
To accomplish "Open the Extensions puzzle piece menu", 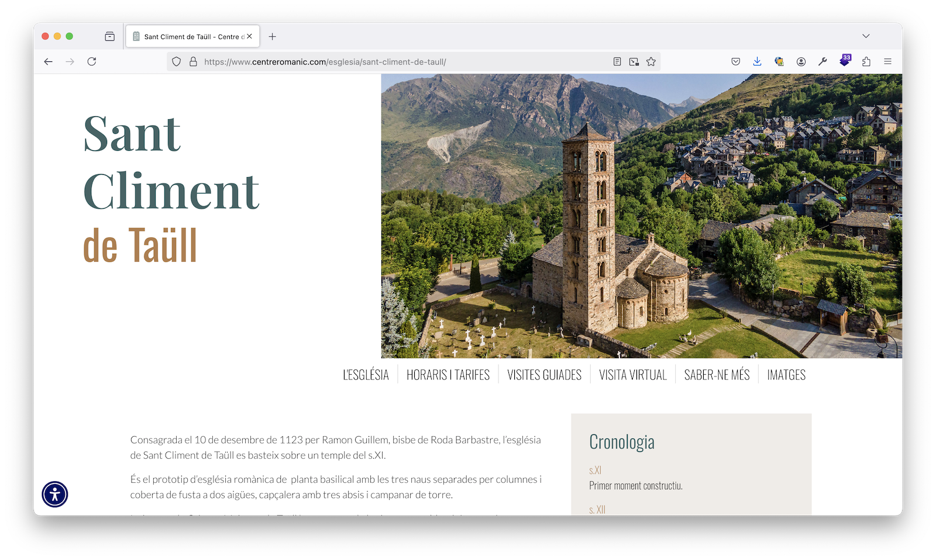I will click(866, 61).
